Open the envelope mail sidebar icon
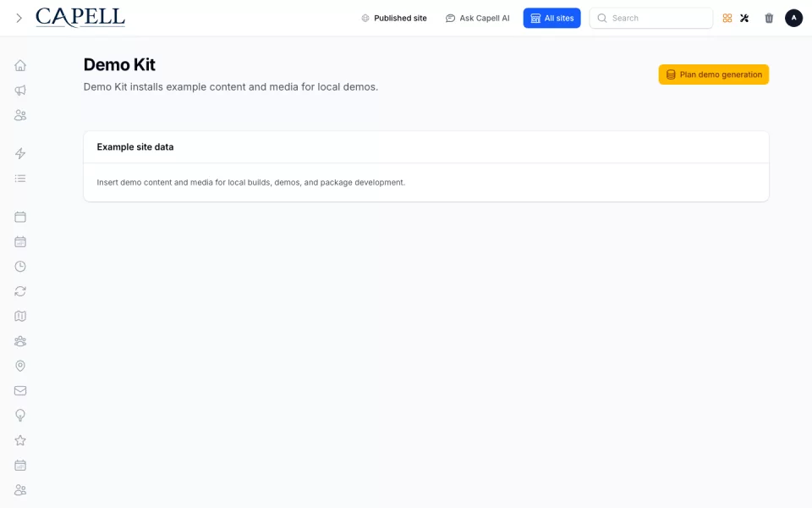Viewport: 812px width, 508px height. point(20,391)
